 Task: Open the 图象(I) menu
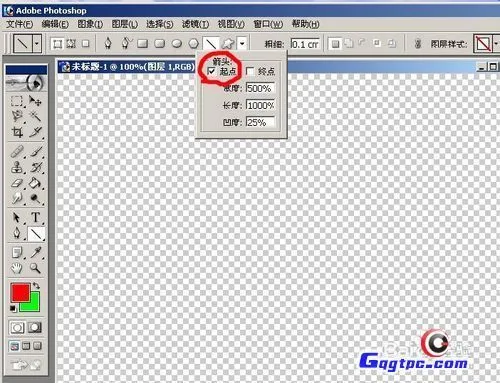[x=90, y=24]
